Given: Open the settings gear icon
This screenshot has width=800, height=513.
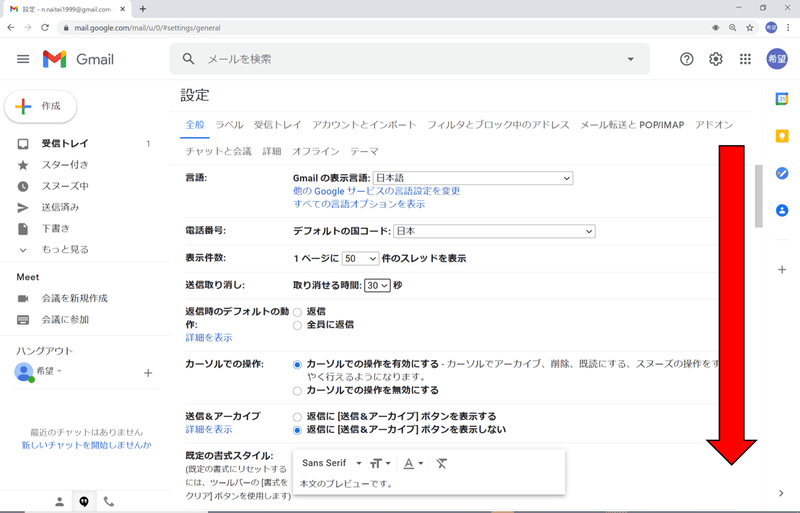Looking at the screenshot, I should tap(716, 59).
